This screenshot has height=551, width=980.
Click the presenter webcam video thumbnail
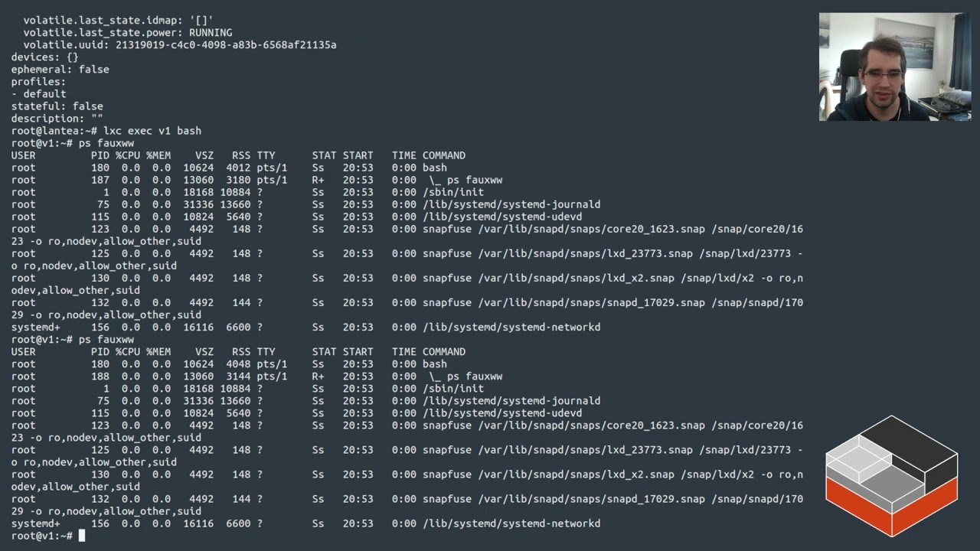pos(894,67)
